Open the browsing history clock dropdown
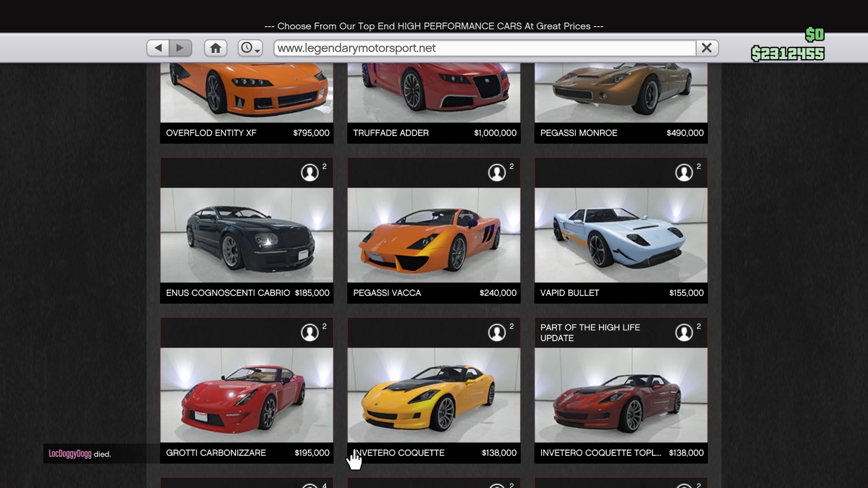The height and width of the screenshot is (488, 868). [x=250, y=48]
